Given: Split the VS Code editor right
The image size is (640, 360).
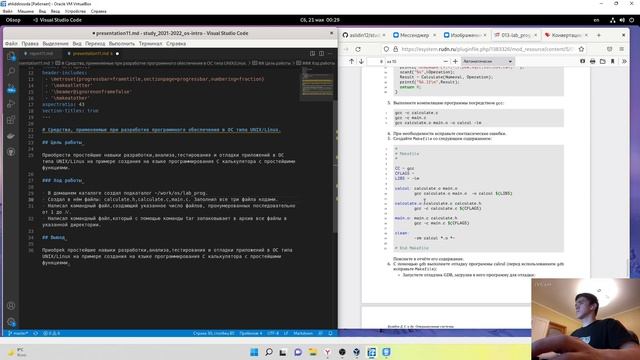Looking at the screenshot, I should pyautogui.click(x=321, y=53).
